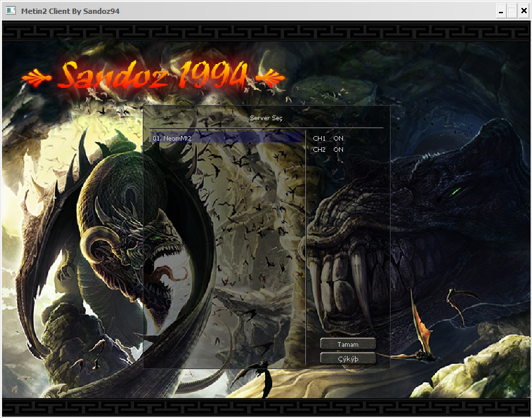Viewport: 532px width, 418px height.
Task: Click the disabled maximize button in the title bar
Action: [512, 11]
